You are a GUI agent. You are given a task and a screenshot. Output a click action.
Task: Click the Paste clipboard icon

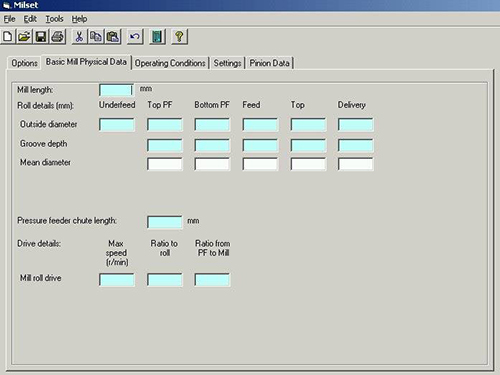(x=113, y=36)
